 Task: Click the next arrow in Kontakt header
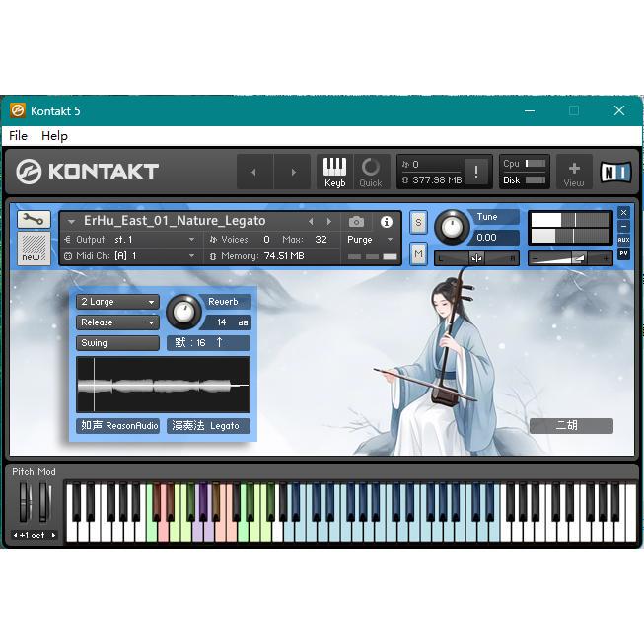(x=293, y=172)
